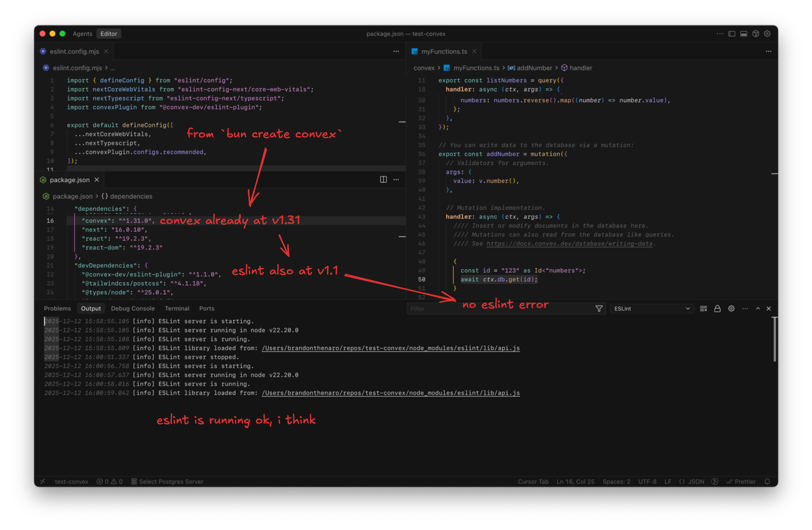The height and width of the screenshot is (530, 812).
Task: Switch to the Terminal panel tab
Action: (177, 309)
